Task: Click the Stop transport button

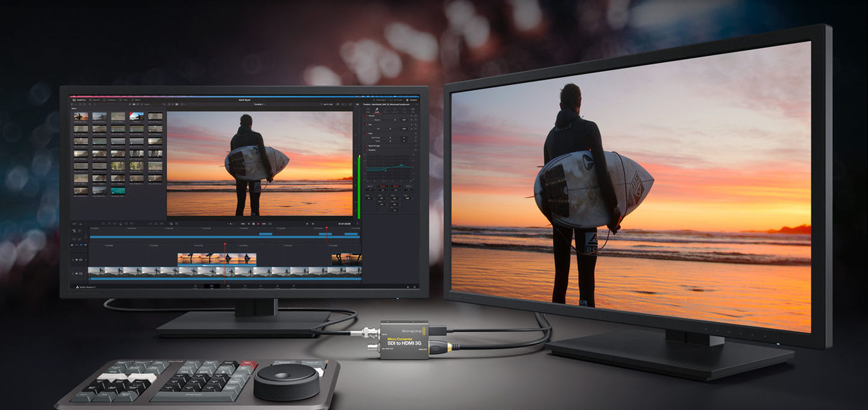Action: [253, 224]
